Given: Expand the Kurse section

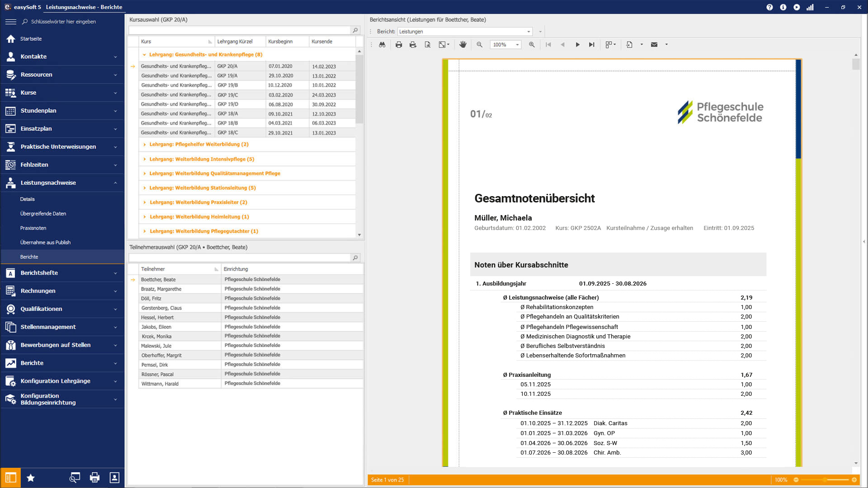Looking at the screenshot, I should click(62, 93).
